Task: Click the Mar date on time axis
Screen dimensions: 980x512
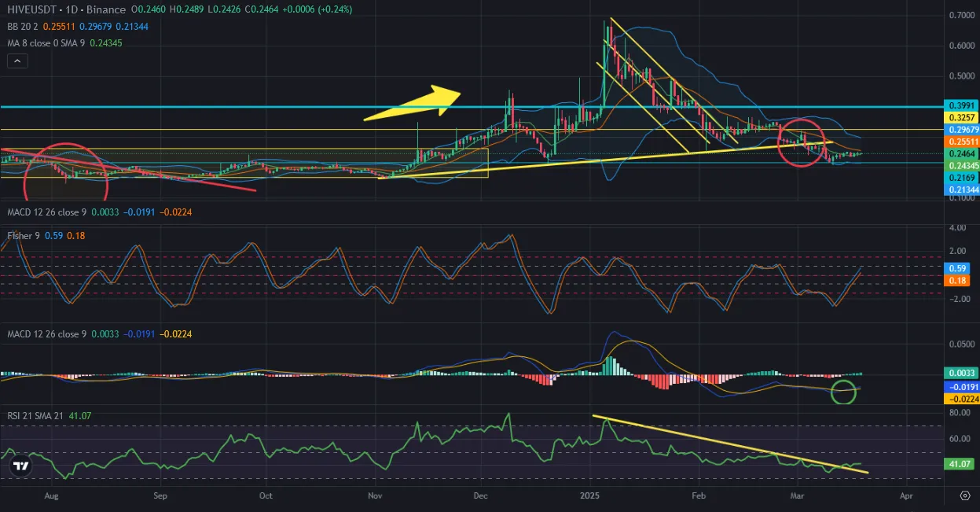Action: (797, 496)
